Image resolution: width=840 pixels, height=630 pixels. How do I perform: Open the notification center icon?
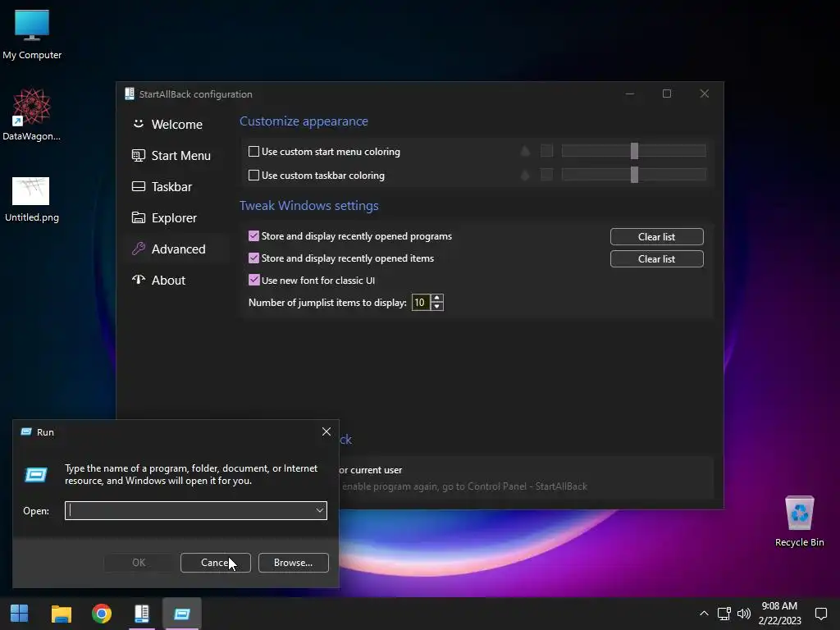tap(820, 614)
